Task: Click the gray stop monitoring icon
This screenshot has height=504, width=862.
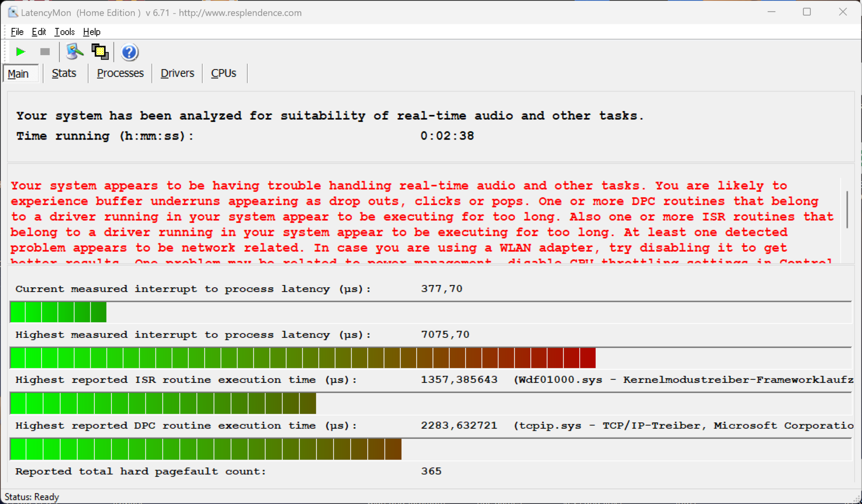Action: coord(45,52)
